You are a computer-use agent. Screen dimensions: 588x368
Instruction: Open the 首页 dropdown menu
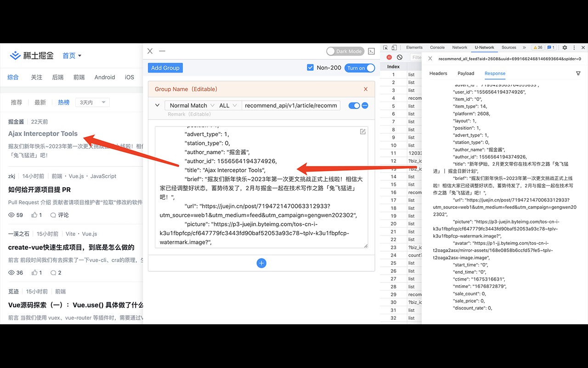coord(72,56)
